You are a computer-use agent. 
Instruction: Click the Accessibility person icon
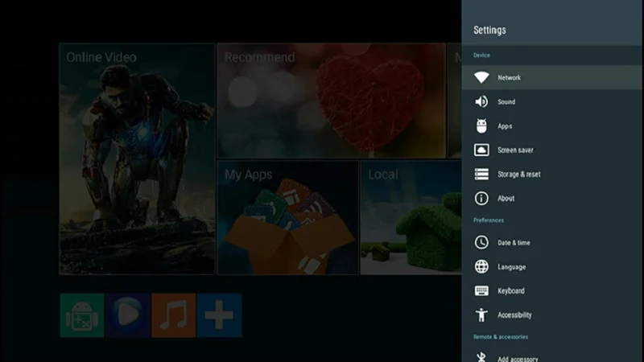coord(481,315)
